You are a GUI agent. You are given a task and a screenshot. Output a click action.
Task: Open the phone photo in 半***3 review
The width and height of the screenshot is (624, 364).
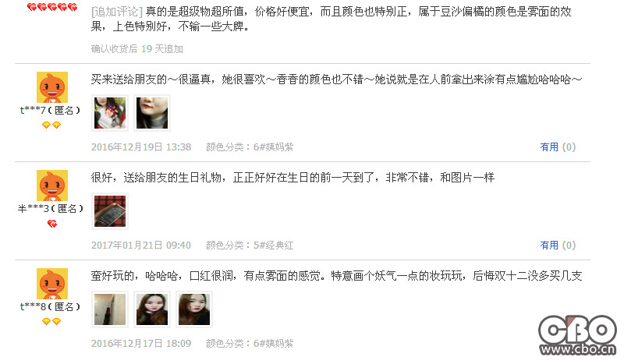[x=110, y=211]
